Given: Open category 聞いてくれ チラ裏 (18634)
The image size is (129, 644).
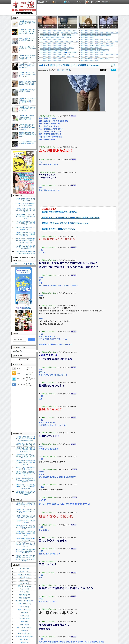Looking at the screenshot, I should (x=25, y=601).
